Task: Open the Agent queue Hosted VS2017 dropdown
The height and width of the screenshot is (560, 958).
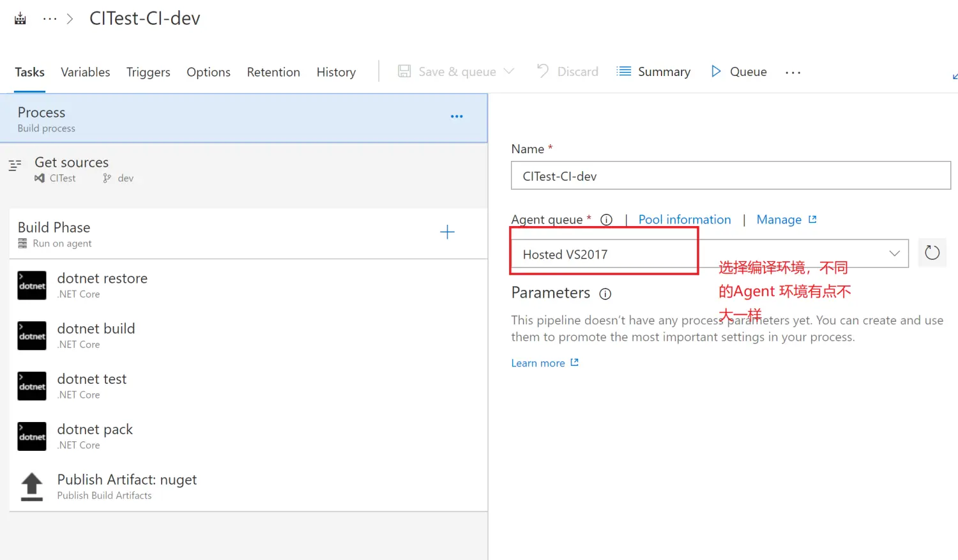Action: (x=710, y=254)
